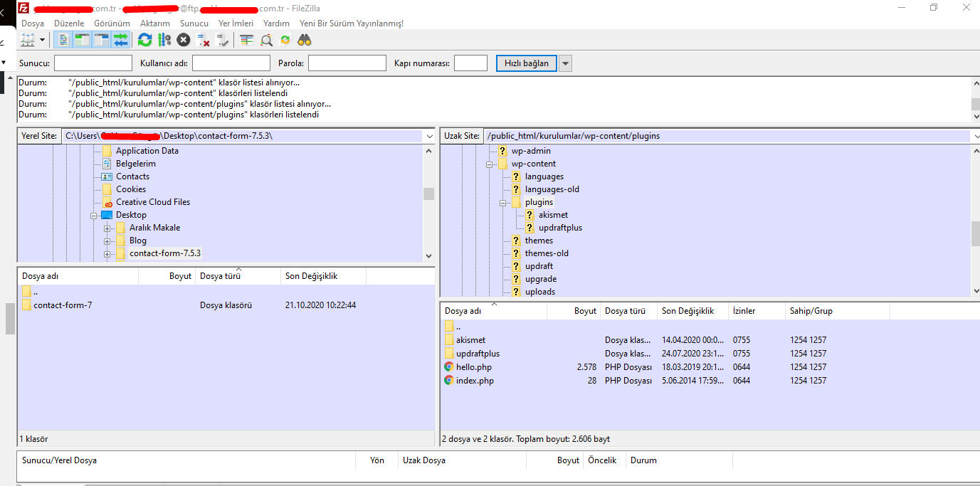Toggle remote directory tree display
The height and width of the screenshot is (486, 980).
(102, 40)
